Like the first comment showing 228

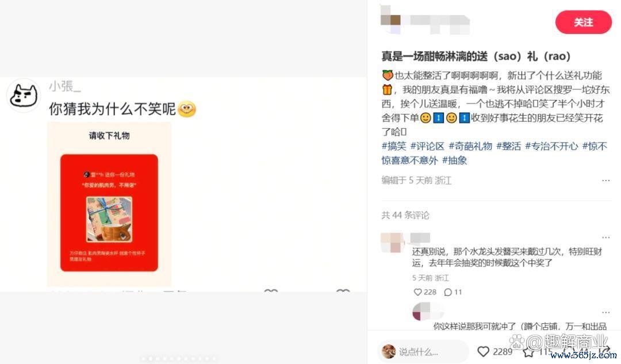(x=417, y=292)
